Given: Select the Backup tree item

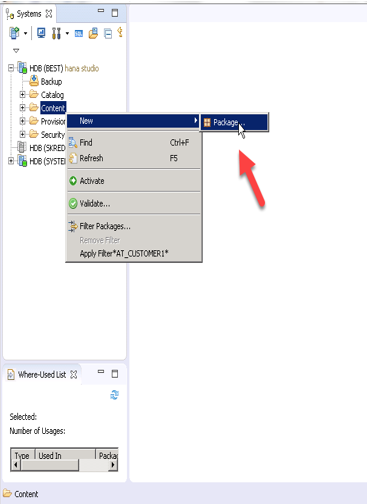Looking at the screenshot, I should [51, 82].
